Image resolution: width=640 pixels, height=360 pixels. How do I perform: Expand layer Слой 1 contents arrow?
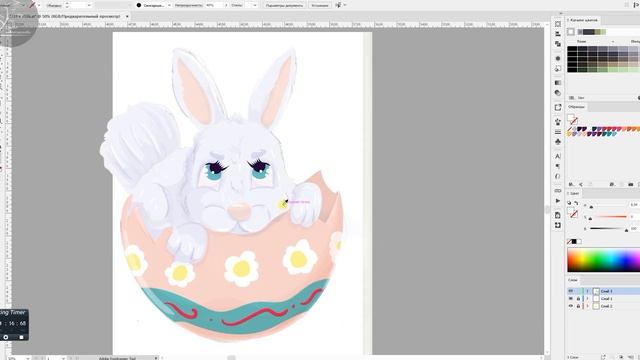588,298
